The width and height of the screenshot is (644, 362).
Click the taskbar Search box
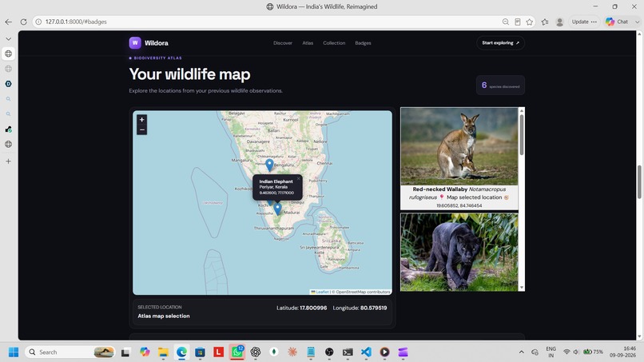70,352
